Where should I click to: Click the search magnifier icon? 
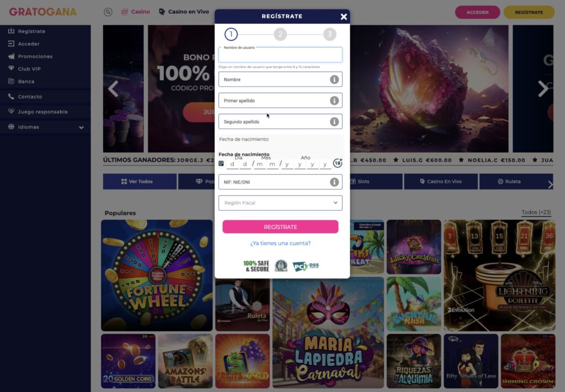[x=108, y=12]
